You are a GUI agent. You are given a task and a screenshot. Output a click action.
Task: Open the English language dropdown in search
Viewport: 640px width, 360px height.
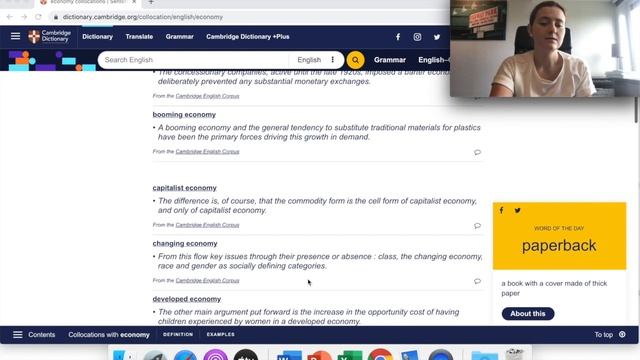tap(309, 60)
